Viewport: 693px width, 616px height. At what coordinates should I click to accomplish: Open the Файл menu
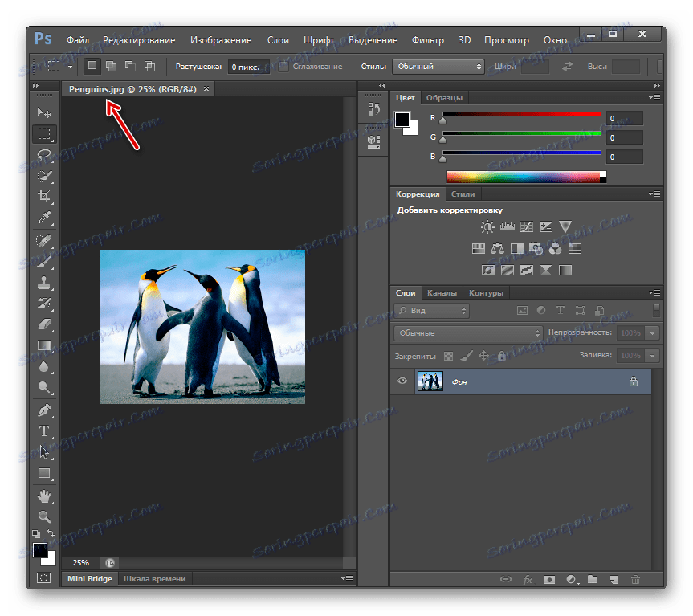click(x=78, y=40)
